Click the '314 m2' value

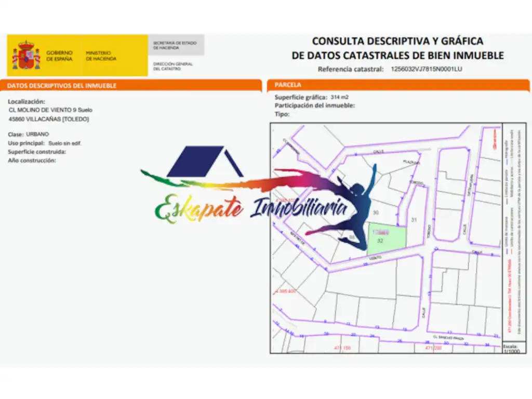pos(340,97)
